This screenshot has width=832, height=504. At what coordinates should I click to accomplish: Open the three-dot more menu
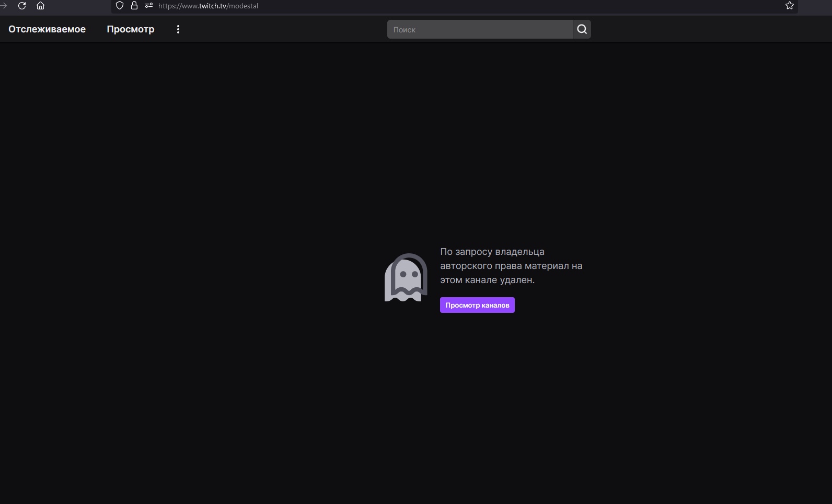point(178,29)
